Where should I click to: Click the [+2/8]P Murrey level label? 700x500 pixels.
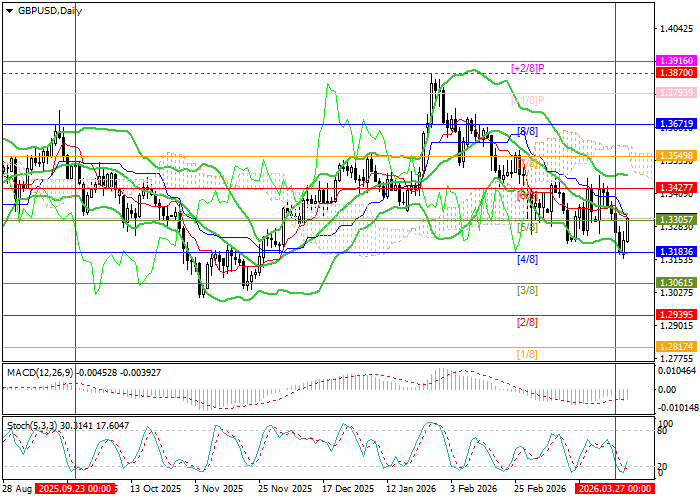click(x=528, y=68)
